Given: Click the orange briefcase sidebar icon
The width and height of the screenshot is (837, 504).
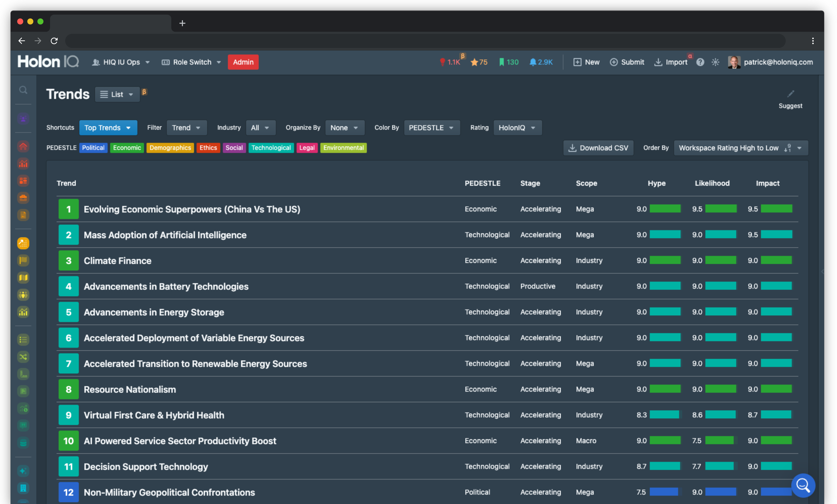Looking at the screenshot, I should click(23, 198).
